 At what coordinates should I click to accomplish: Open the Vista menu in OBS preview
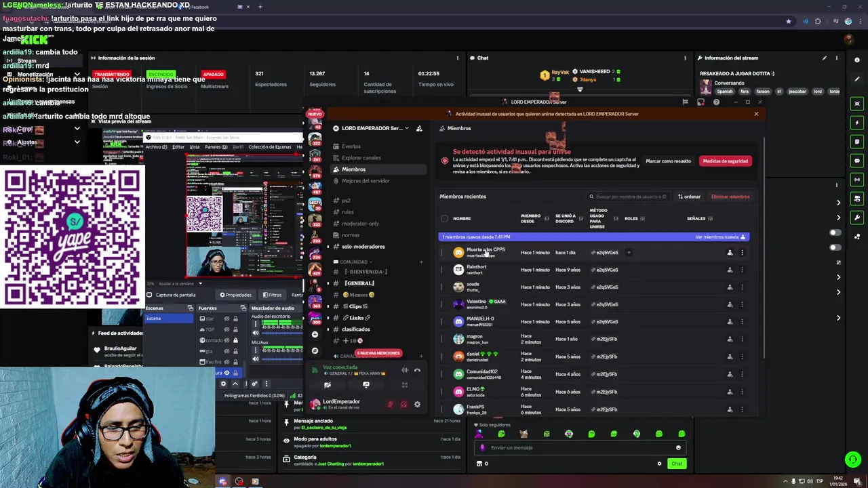click(x=195, y=147)
